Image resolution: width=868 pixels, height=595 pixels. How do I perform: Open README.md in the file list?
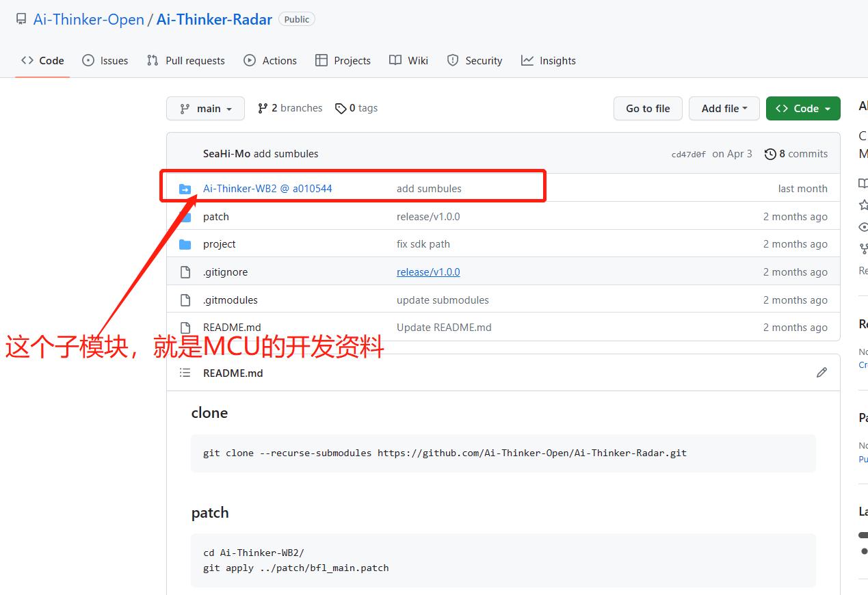pyautogui.click(x=232, y=328)
